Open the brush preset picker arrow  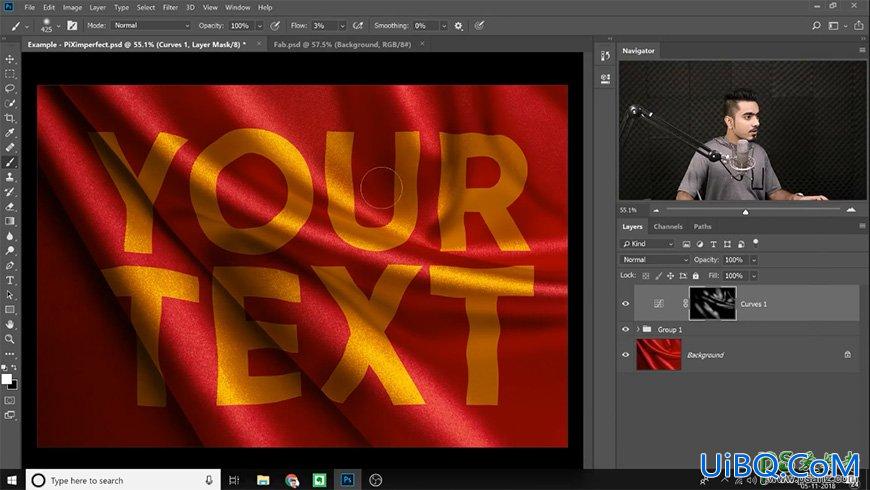click(58, 26)
